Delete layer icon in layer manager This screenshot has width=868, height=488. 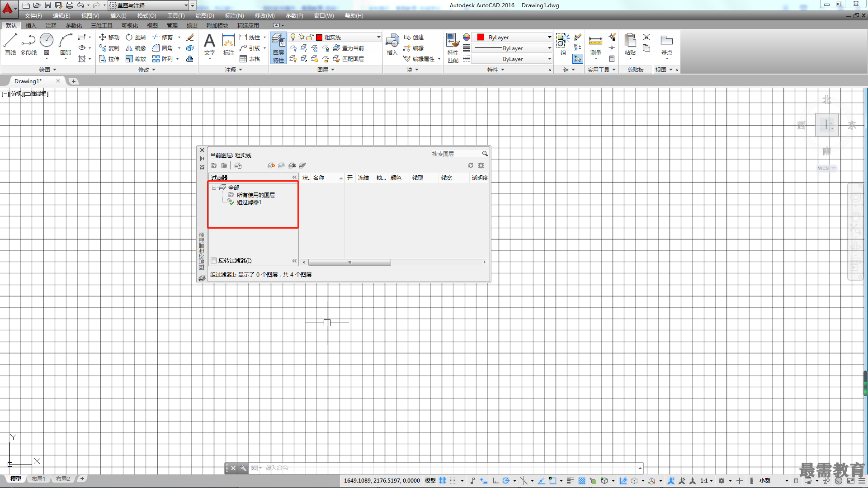pos(292,165)
